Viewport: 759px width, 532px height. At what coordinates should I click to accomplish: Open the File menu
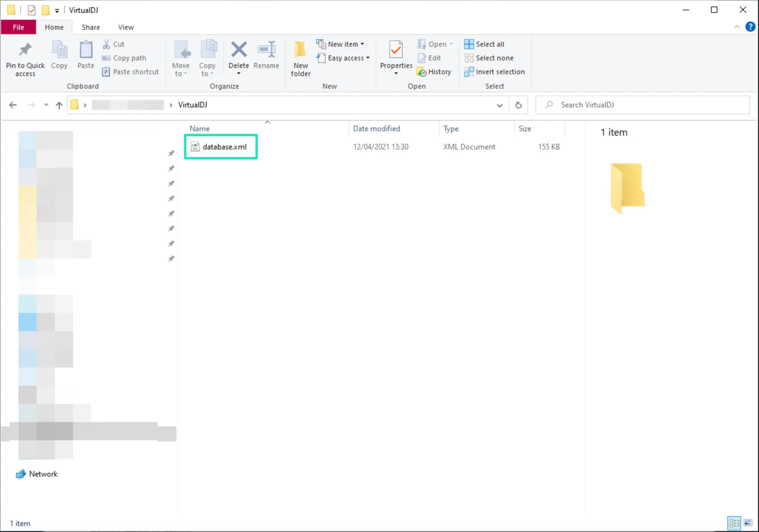[x=18, y=27]
